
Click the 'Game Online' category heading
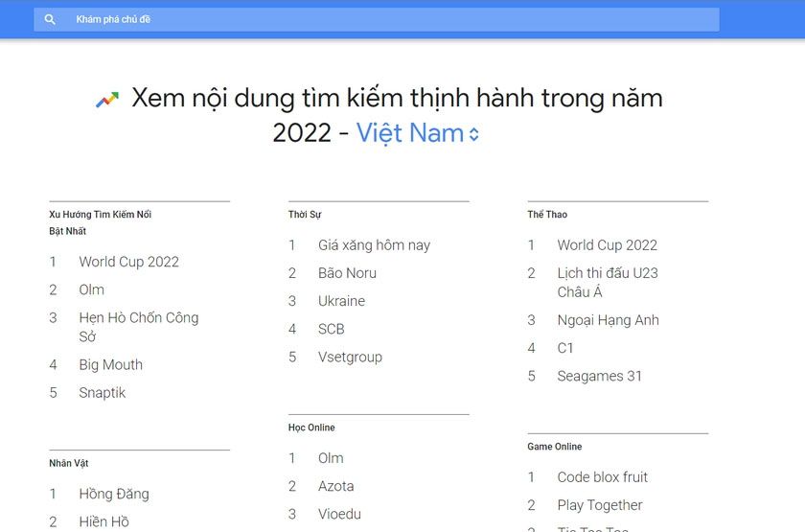coord(555,447)
